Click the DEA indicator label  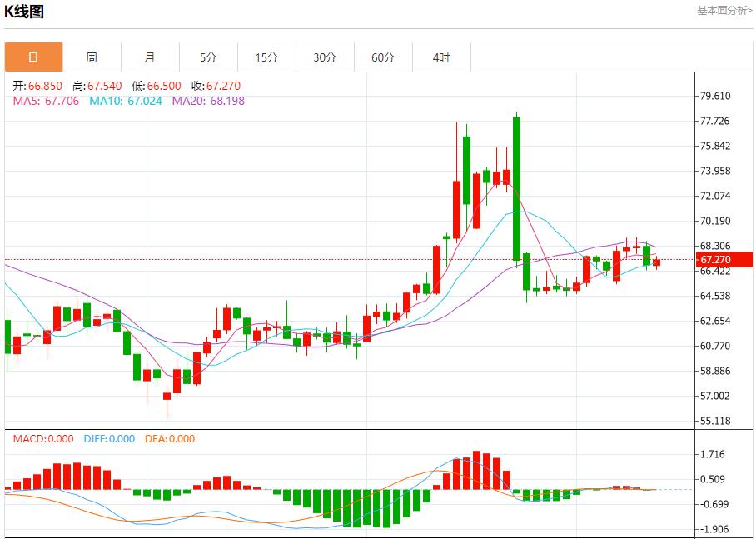tap(169, 439)
